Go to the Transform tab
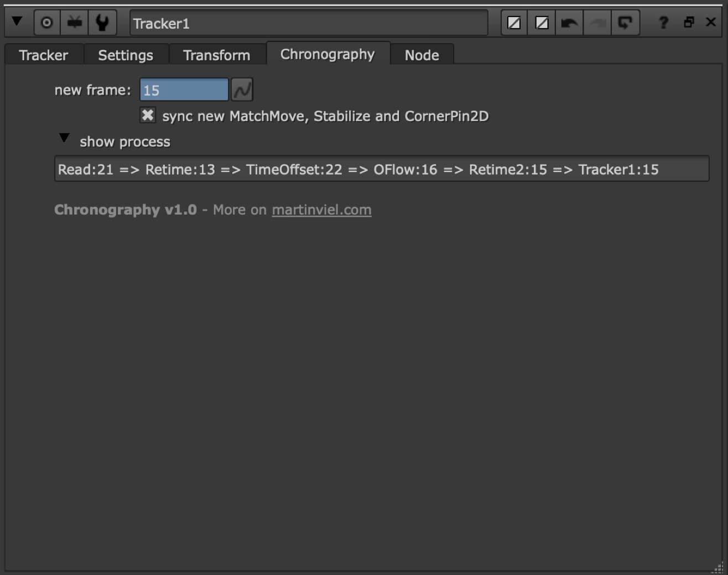 217,55
